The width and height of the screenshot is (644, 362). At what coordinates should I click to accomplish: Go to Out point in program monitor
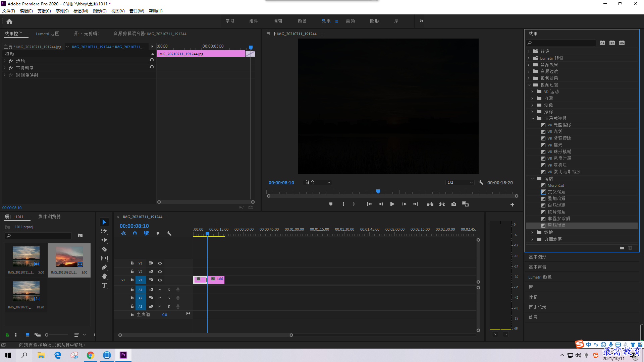pos(416,204)
